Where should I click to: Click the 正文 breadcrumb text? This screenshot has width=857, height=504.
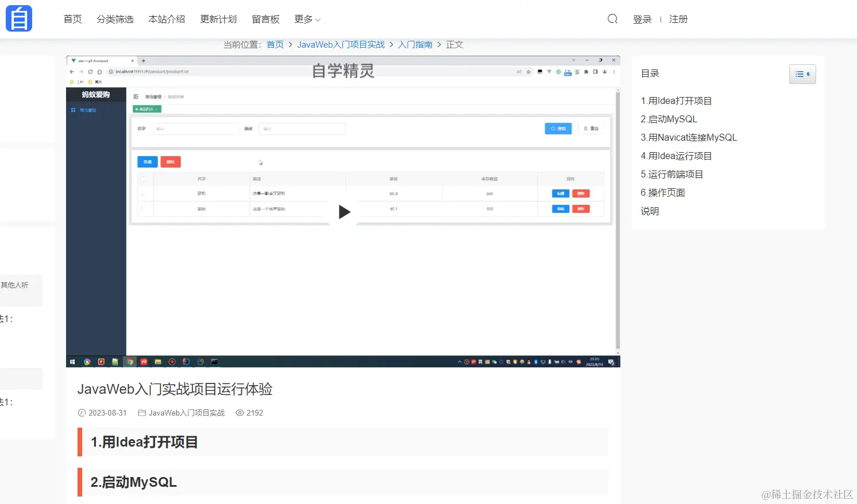pos(454,44)
